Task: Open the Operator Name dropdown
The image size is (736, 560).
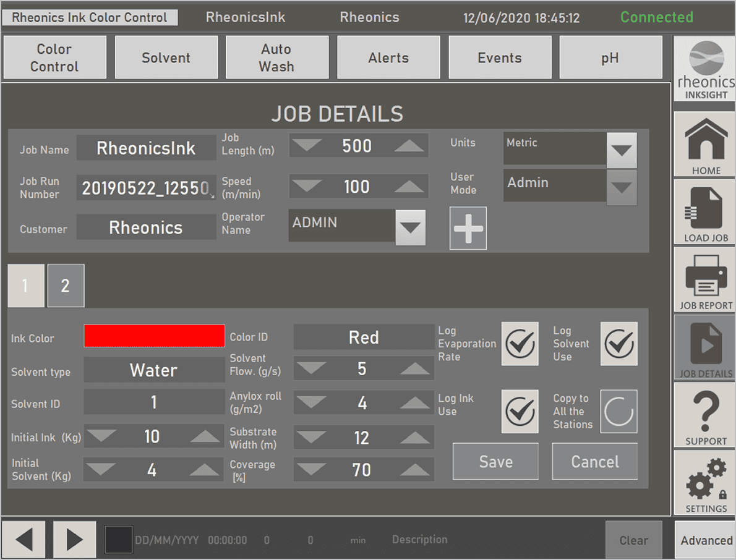Action: click(410, 227)
